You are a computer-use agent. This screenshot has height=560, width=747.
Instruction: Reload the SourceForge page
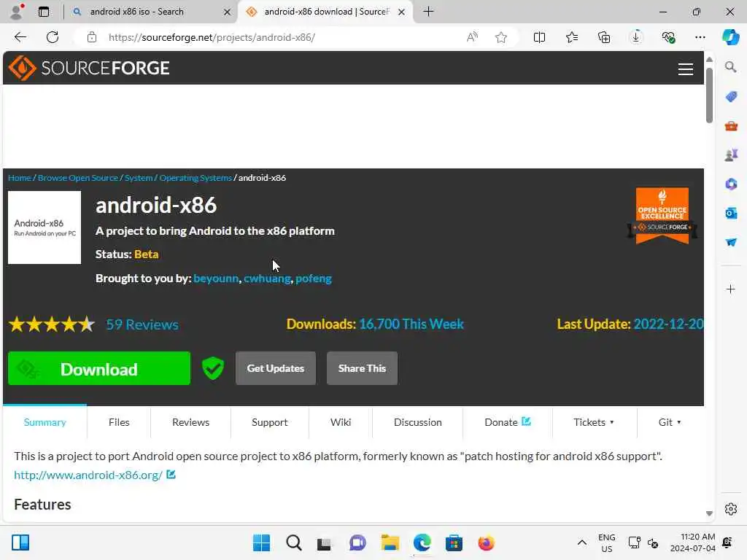point(53,37)
